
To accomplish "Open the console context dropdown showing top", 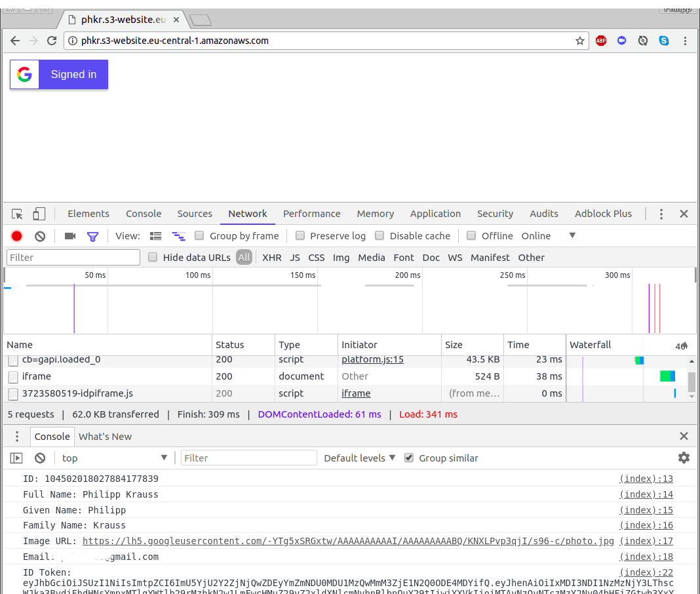I will pos(115,458).
